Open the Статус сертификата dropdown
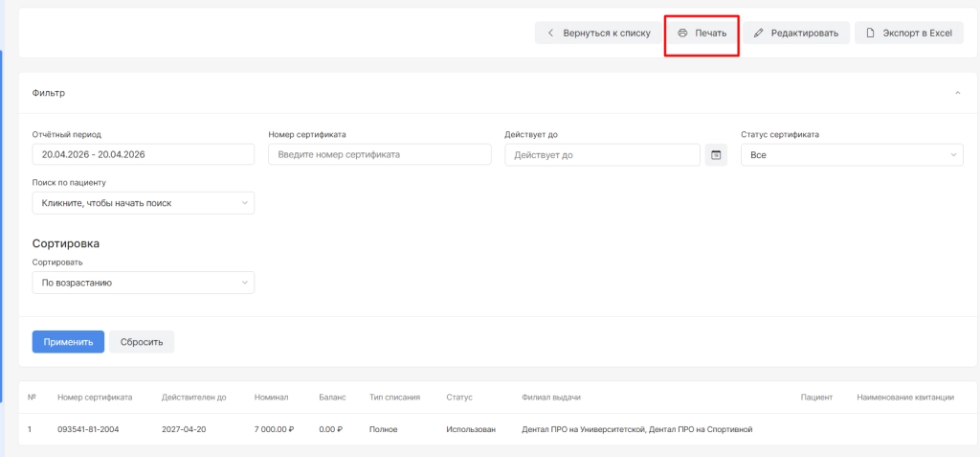This screenshot has width=980, height=457. click(x=851, y=155)
